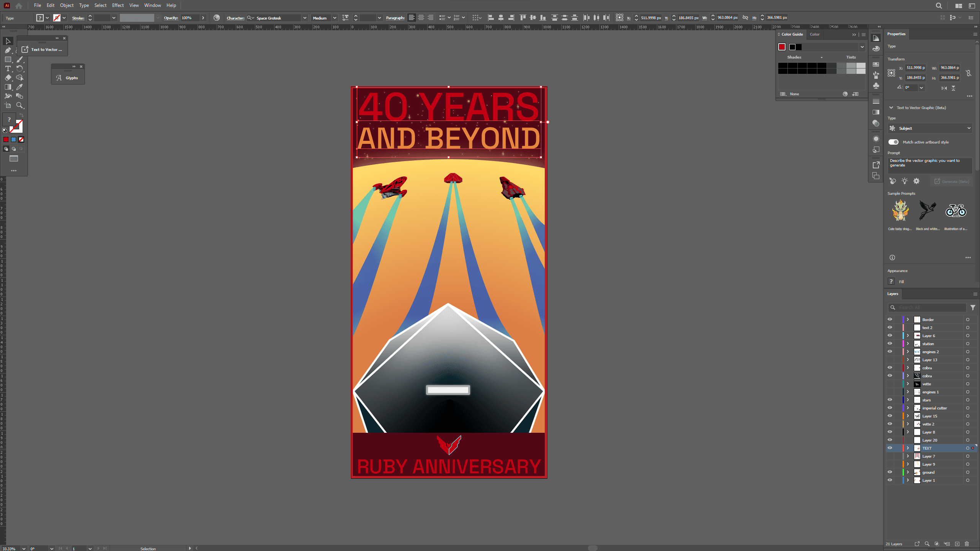This screenshot has height=551, width=980.
Task: Select the Rotate tool
Action: point(20,68)
